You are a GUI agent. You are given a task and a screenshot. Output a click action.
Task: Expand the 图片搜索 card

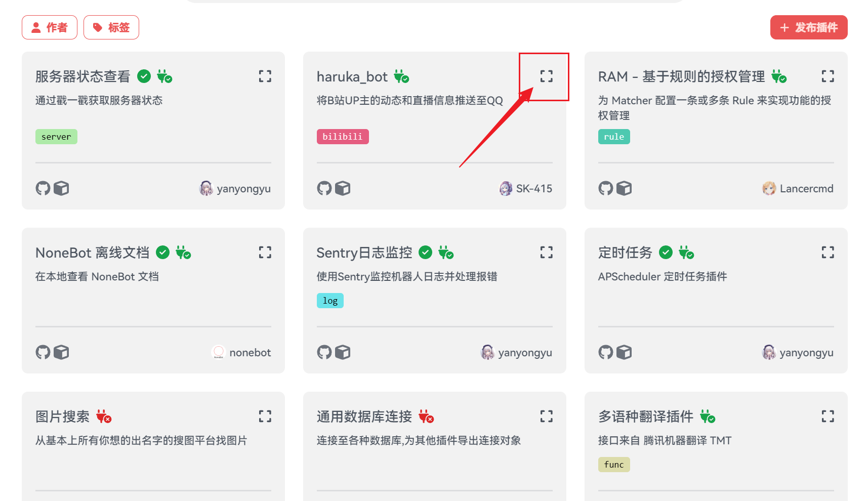click(265, 416)
